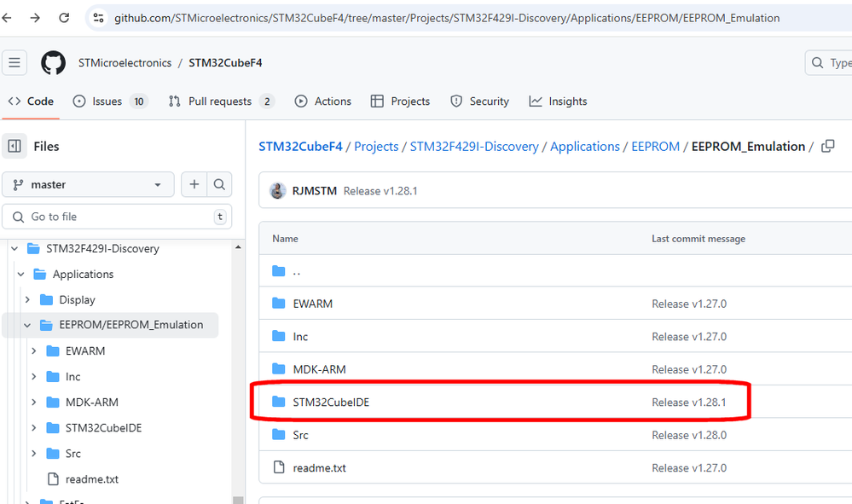Open EWARM folder in file list
Viewport: 852px width, 504px height.
click(x=313, y=304)
